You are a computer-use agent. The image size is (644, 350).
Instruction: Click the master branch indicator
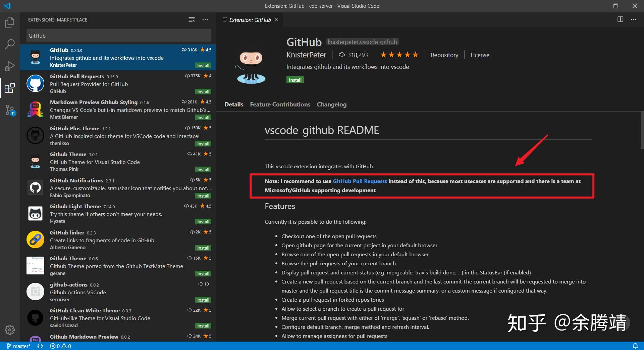18,346
